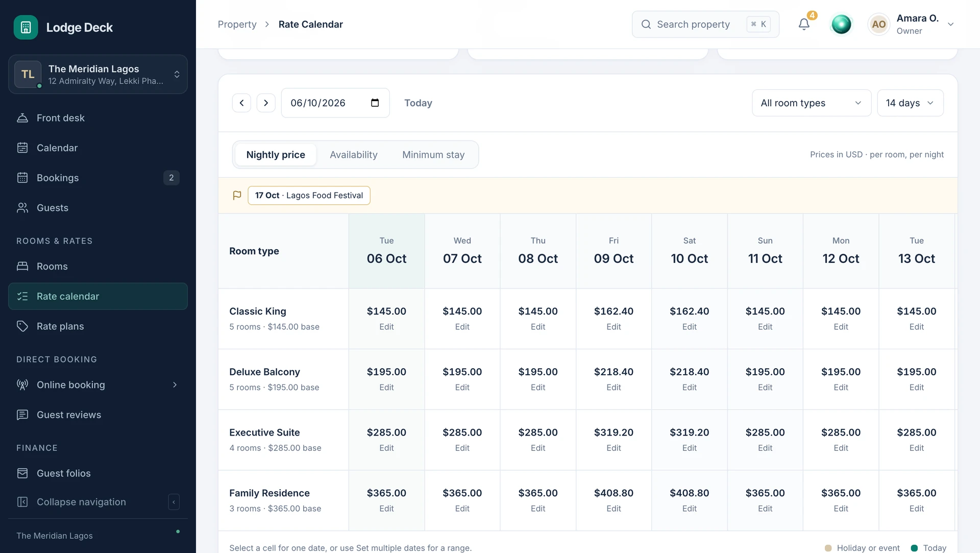Screen dimensions: 980x553
Task: Open the 14 days range dropdown
Action: (910, 103)
